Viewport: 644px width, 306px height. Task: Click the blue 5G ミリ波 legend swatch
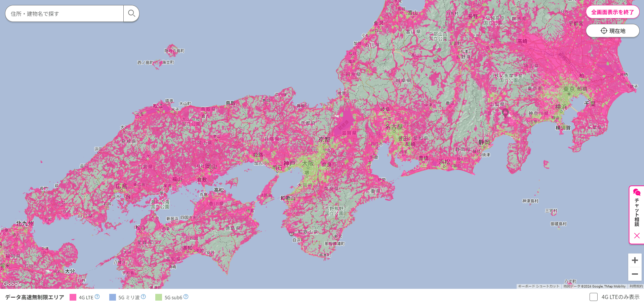[113, 297]
